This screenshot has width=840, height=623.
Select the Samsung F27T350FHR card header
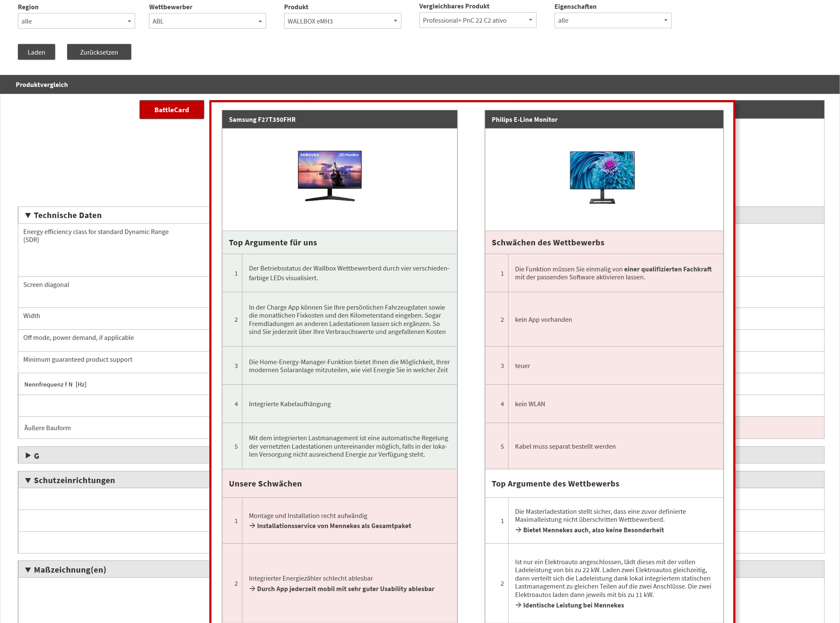click(x=340, y=119)
